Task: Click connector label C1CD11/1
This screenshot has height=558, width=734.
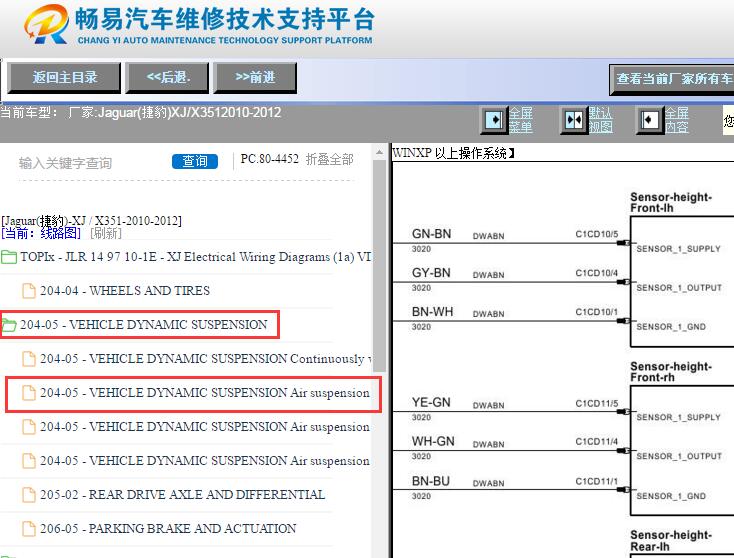Action: click(x=596, y=481)
